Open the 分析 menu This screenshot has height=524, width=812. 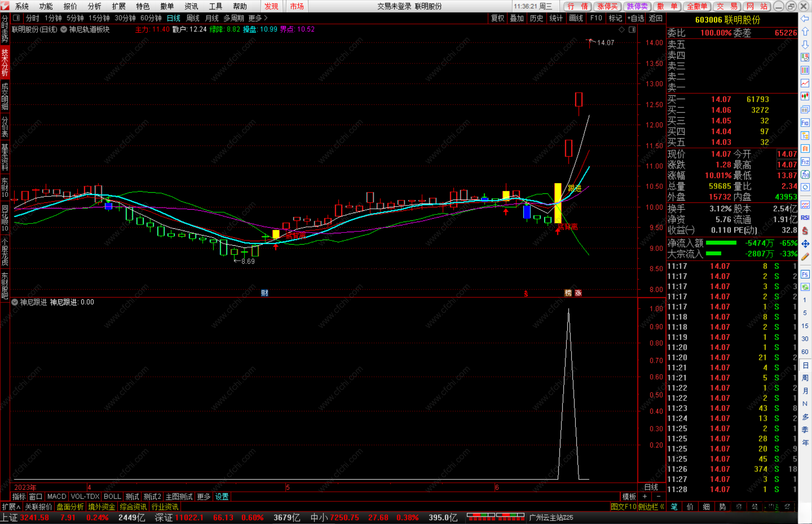coord(94,6)
